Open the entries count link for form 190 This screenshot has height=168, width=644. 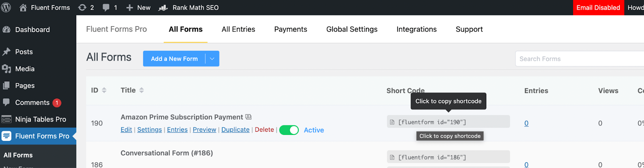[526, 123]
